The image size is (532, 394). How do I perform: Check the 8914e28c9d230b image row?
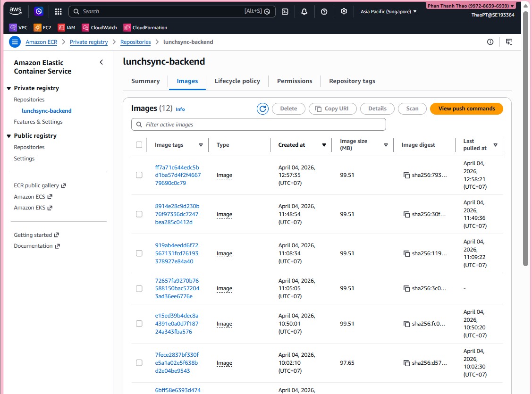139,214
